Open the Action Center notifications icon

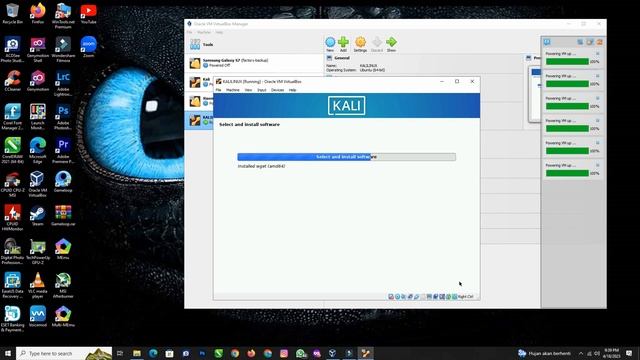[629, 353]
